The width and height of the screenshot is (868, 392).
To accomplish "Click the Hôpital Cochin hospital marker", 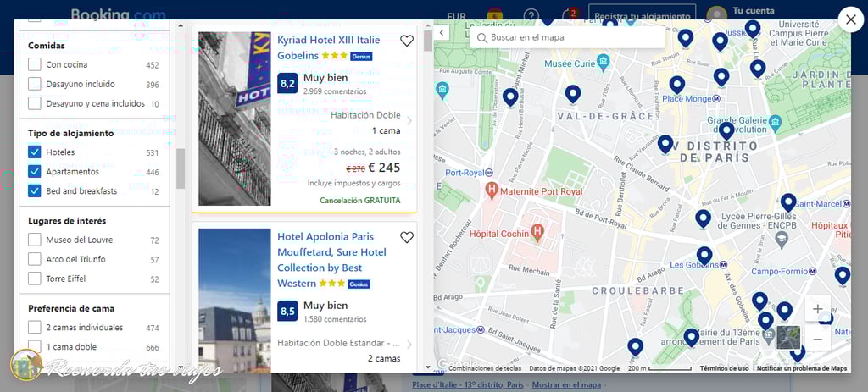I will (x=537, y=231).
